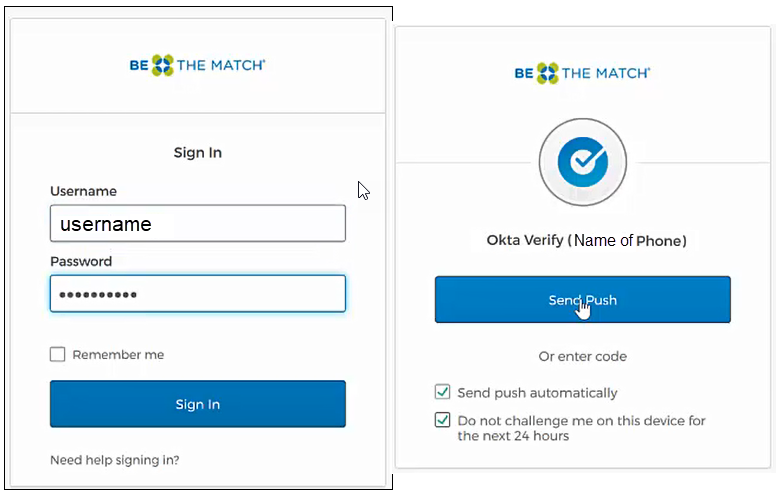Click the Be The Match logo above Okta Verify
The width and height of the screenshot is (776, 495).
(x=582, y=73)
